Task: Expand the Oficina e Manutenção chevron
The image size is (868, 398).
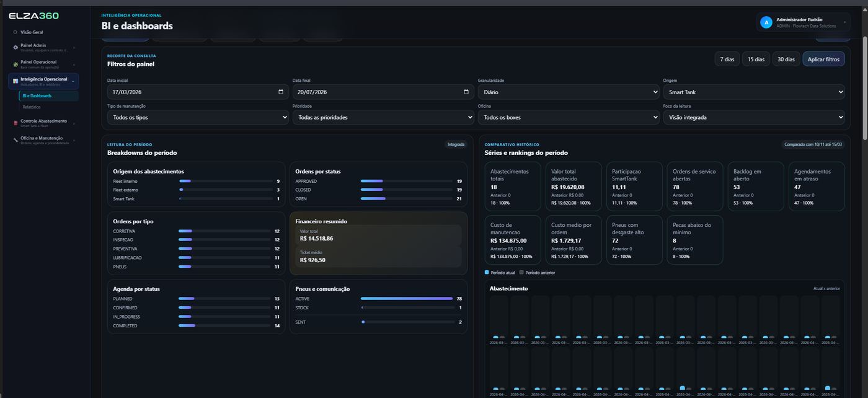Action: click(74, 140)
